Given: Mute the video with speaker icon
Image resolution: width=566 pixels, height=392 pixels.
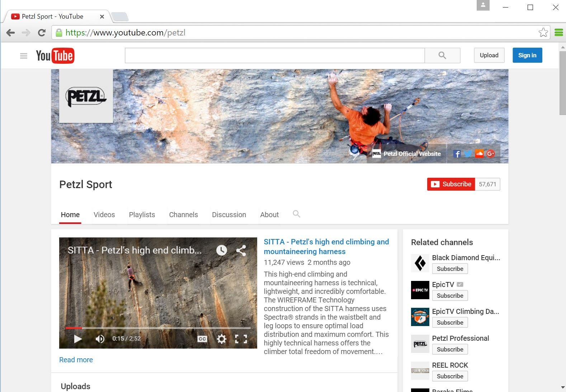Looking at the screenshot, I should pos(100,339).
